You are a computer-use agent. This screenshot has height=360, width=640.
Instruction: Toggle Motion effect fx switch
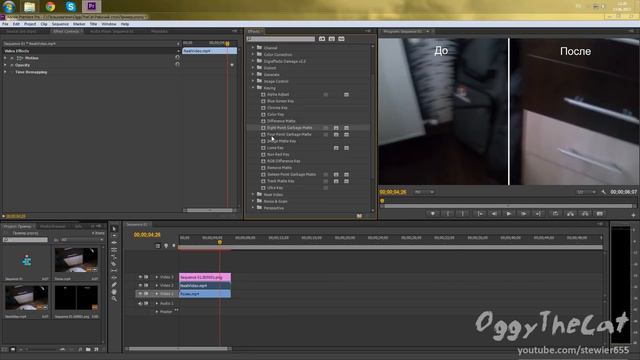(x=12, y=58)
